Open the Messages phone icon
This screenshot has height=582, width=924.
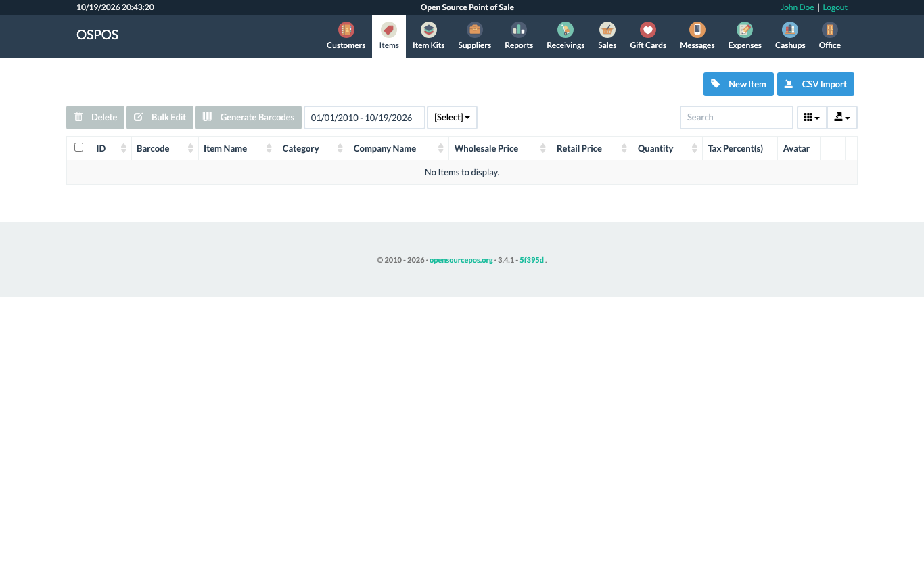[697, 30]
